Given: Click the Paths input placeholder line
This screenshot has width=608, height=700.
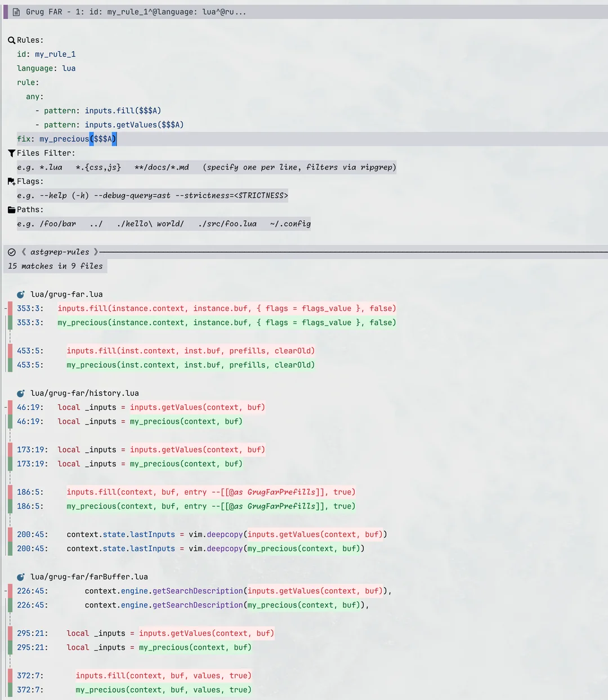Looking at the screenshot, I should 163,224.
